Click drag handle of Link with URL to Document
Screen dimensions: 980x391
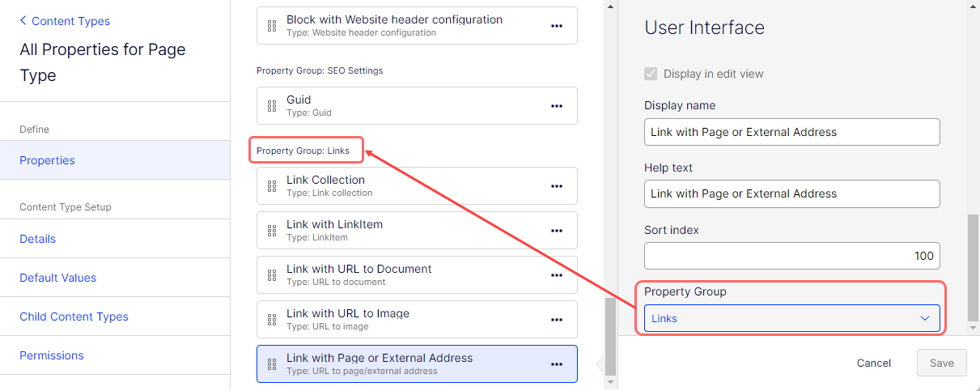coord(272,275)
